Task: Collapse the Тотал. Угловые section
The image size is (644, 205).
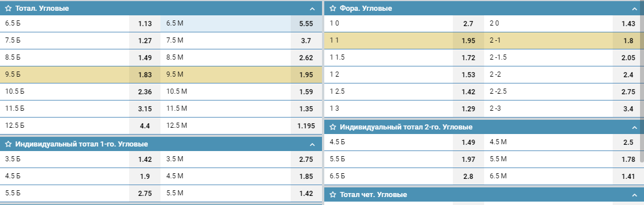Action: tap(312, 9)
